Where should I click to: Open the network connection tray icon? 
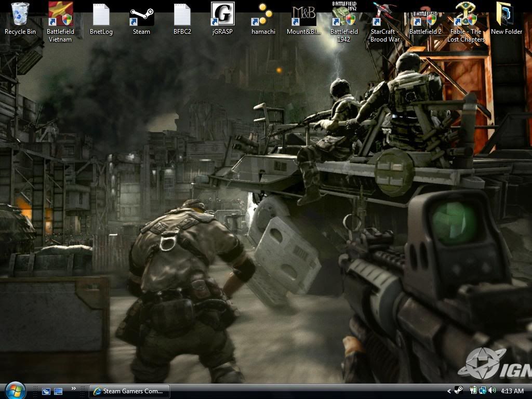(x=482, y=391)
